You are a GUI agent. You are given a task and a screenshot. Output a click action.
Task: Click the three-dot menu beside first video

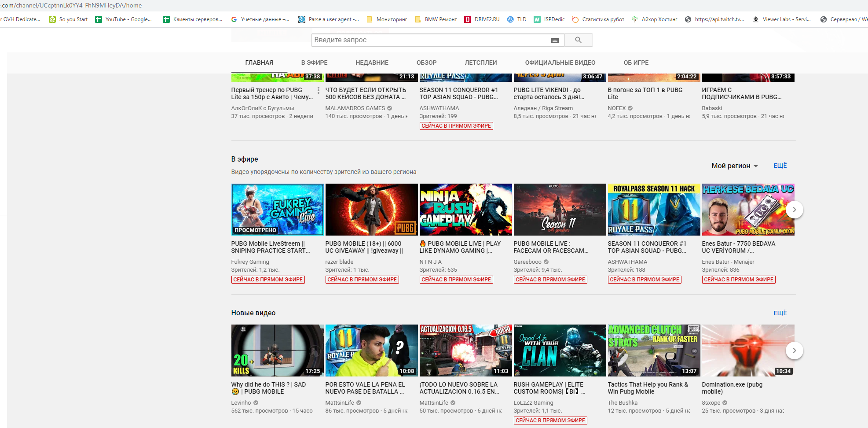(319, 90)
